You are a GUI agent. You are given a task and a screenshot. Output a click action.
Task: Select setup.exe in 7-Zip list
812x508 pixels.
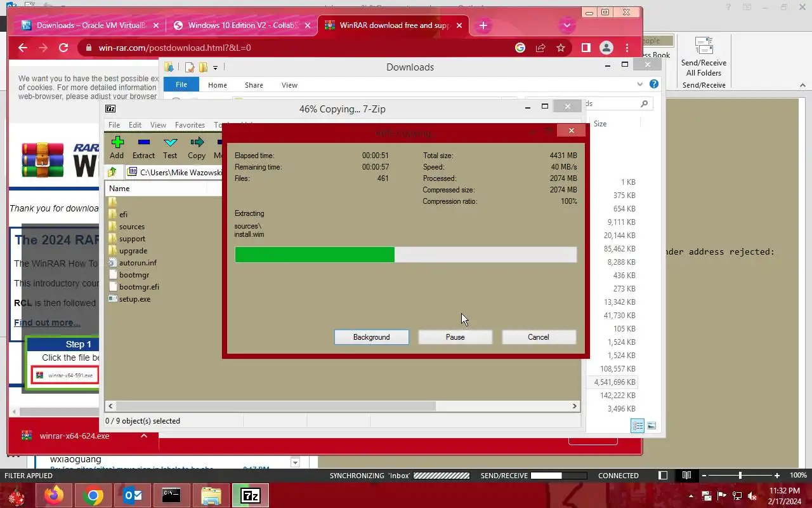pos(134,299)
